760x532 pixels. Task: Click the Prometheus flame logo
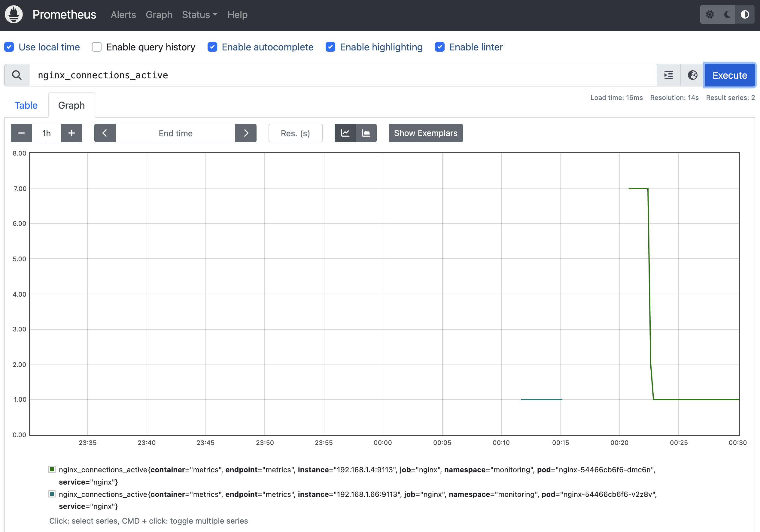tap(14, 14)
